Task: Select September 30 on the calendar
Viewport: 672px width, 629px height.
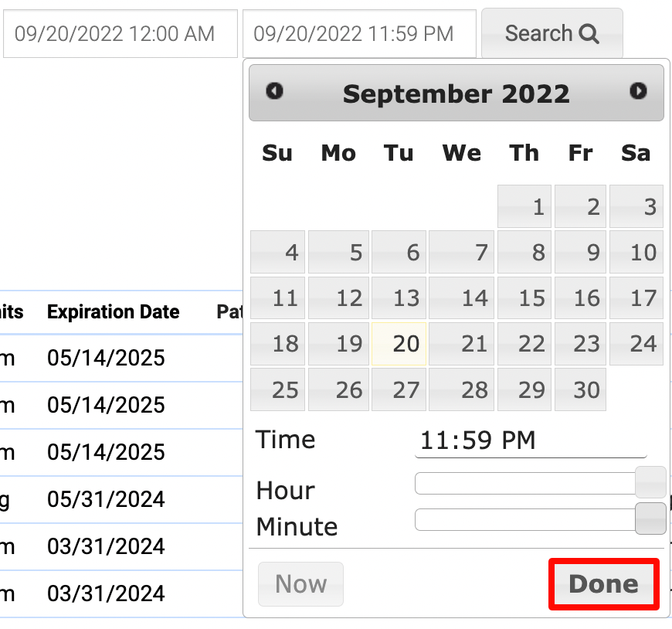Action: point(586,389)
